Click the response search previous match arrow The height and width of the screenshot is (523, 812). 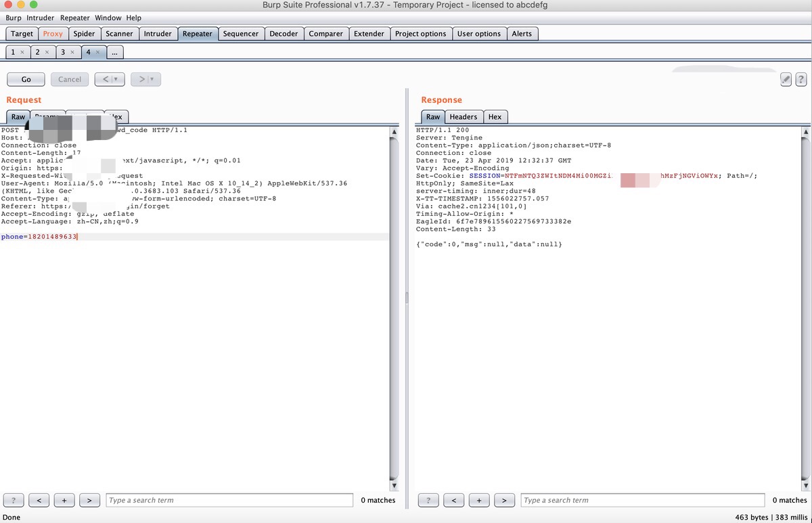coord(453,501)
